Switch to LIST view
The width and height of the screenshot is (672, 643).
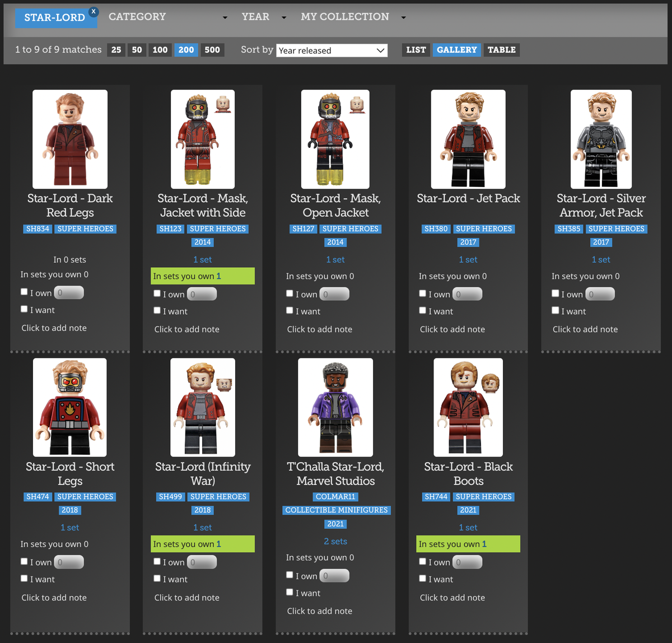(416, 50)
